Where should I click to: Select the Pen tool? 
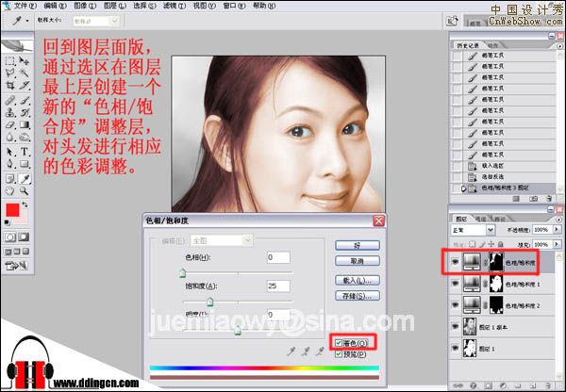(10, 164)
